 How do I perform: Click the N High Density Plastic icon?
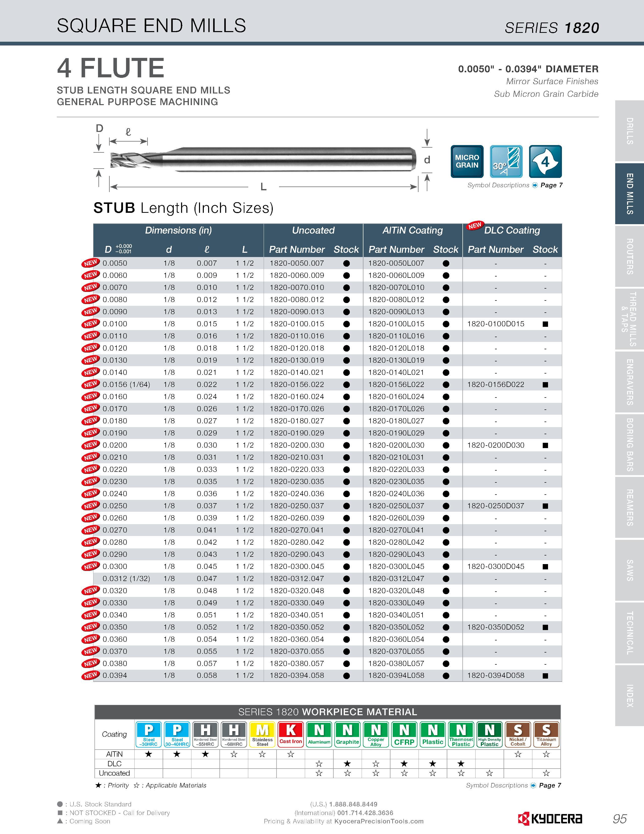(x=489, y=734)
